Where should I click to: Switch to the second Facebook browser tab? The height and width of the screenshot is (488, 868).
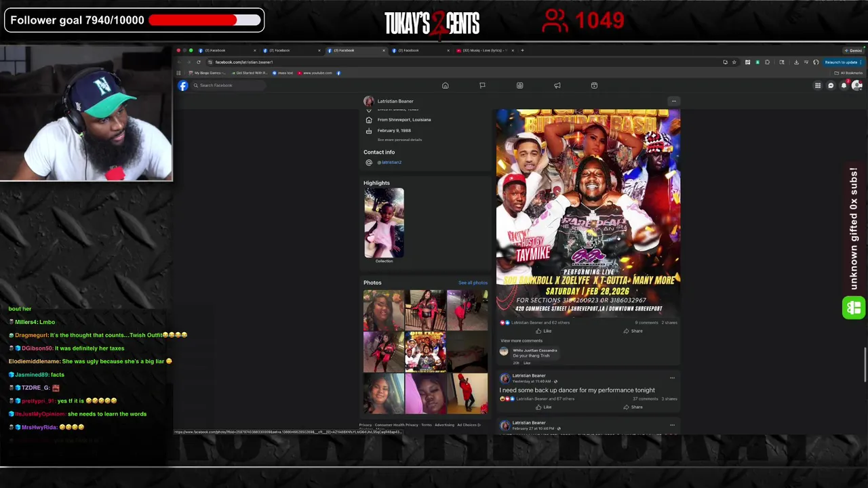[x=292, y=50]
